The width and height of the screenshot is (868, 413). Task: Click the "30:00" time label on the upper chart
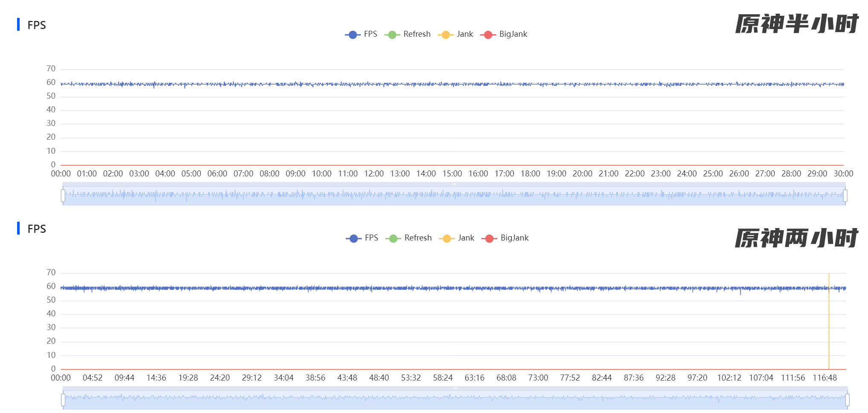pos(844,174)
